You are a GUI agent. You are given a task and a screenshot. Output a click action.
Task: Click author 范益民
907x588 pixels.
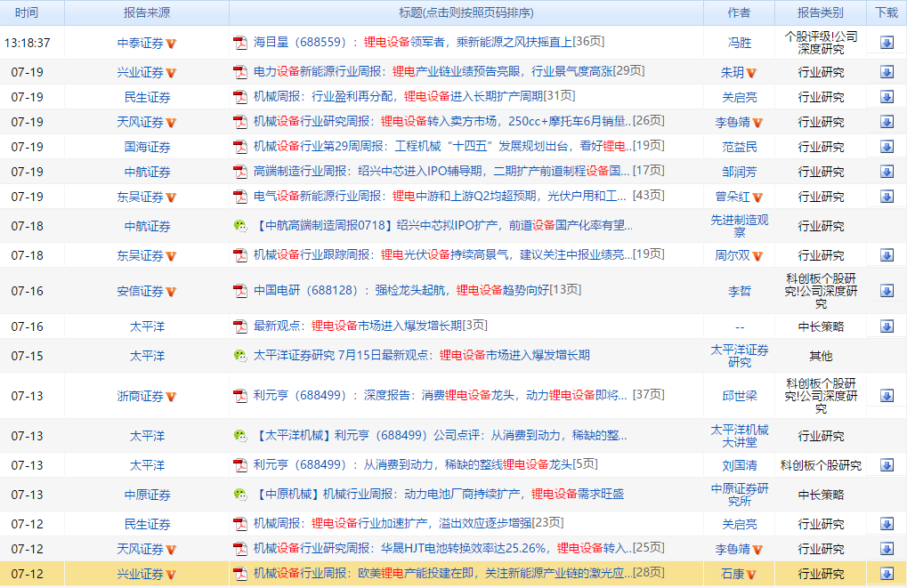tap(740, 147)
